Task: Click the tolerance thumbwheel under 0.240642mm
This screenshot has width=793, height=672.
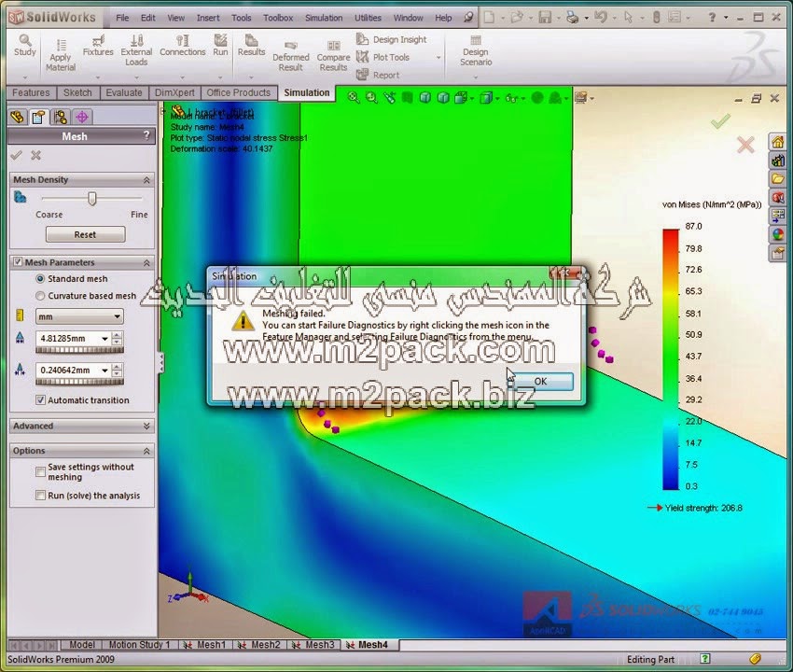Action: coord(79,382)
